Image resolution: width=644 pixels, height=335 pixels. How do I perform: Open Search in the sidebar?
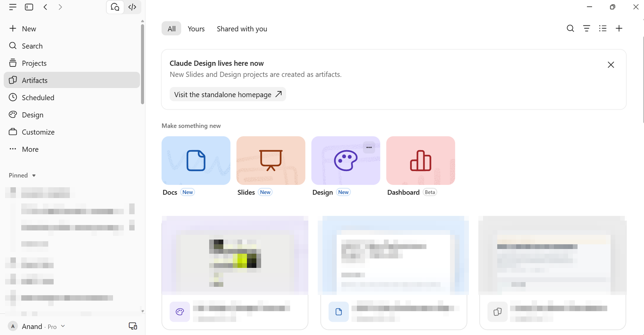[x=72, y=46]
